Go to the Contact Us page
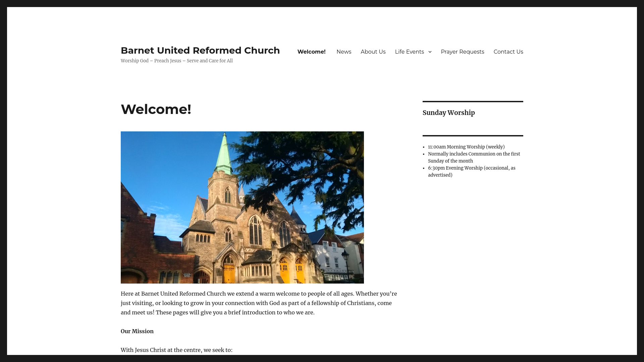This screenshot has height=362, width=644. point(508,52)
